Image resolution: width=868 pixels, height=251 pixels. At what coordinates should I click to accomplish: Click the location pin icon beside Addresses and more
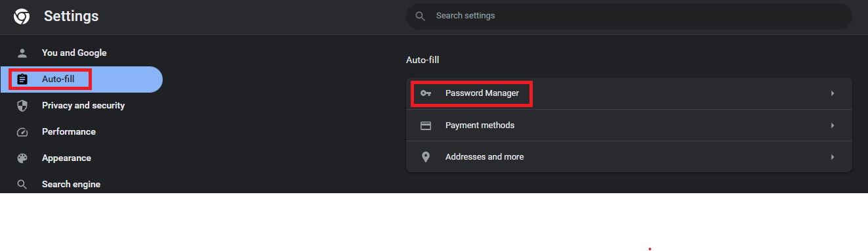tap(426, 157)
